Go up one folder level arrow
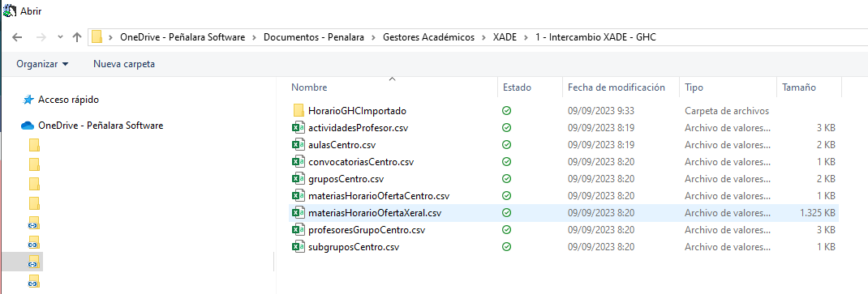 coord(77,37)
